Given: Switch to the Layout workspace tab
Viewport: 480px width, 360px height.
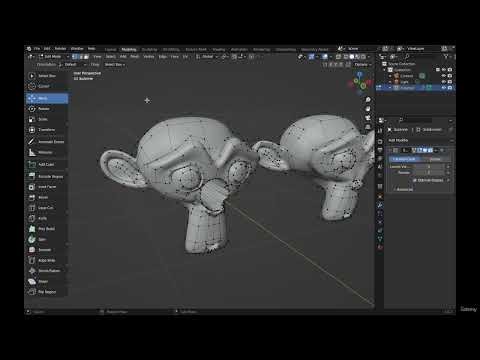Looking at the screenshot, I should (x=110, y=49).
